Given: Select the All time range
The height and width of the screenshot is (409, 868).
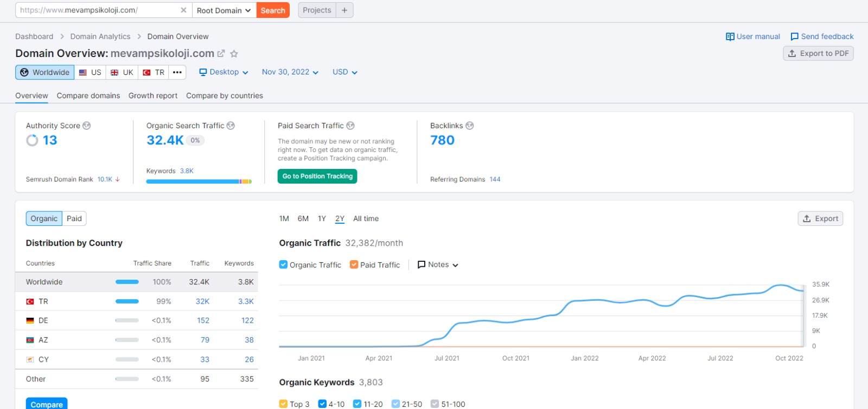Looking at the screenshot, I should (x=366, y=218).
